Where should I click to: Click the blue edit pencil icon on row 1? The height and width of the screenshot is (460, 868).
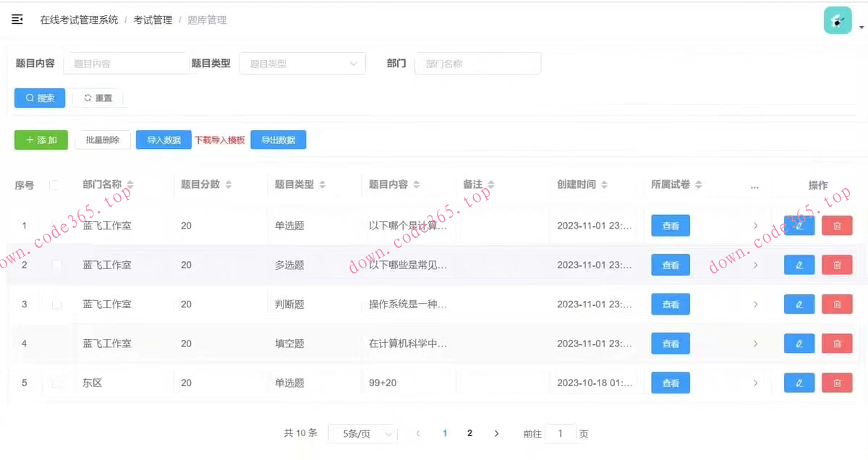pos(799,225)
